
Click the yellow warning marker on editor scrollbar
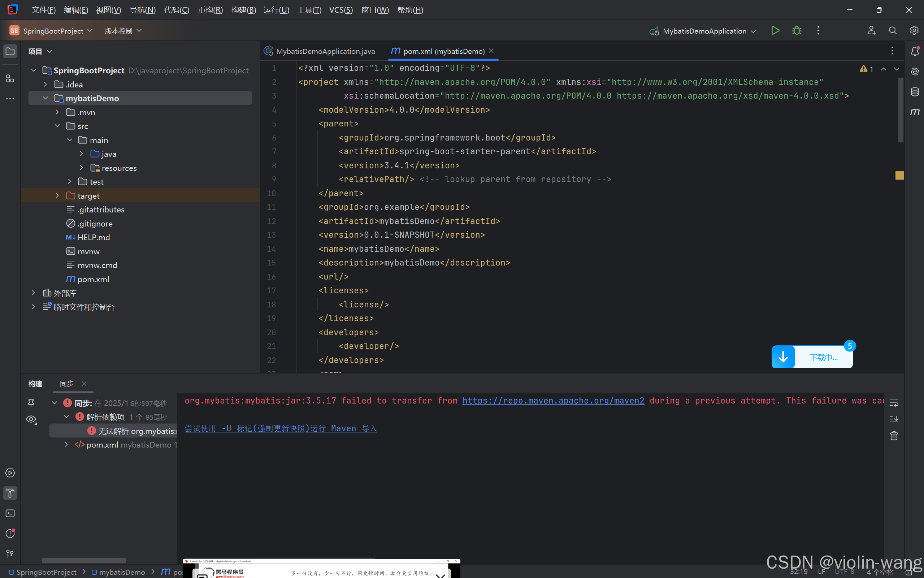pyautogui.click(x=899, y=176)
